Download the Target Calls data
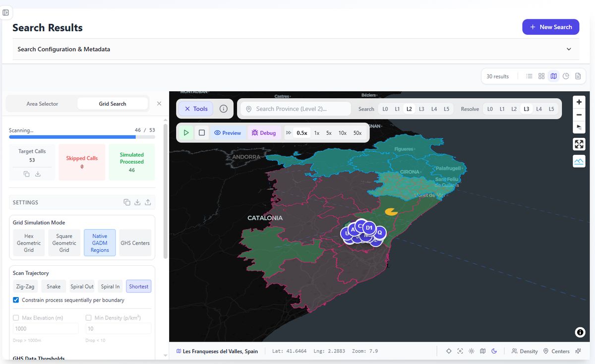The width and height of the screenshot is (595, 364). 38,174
